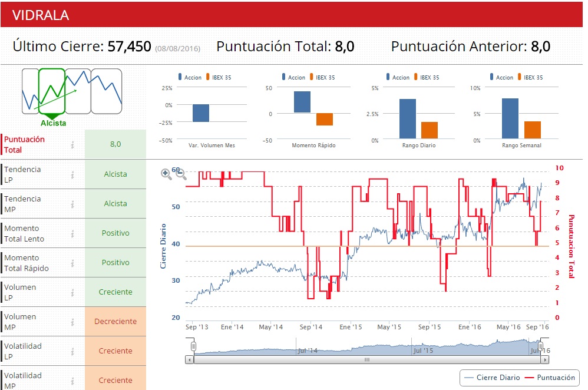The height and width of the screenshot is (390, 588).
Task: Click blue Accion bar in Rango Semanal
Action: 510,118
